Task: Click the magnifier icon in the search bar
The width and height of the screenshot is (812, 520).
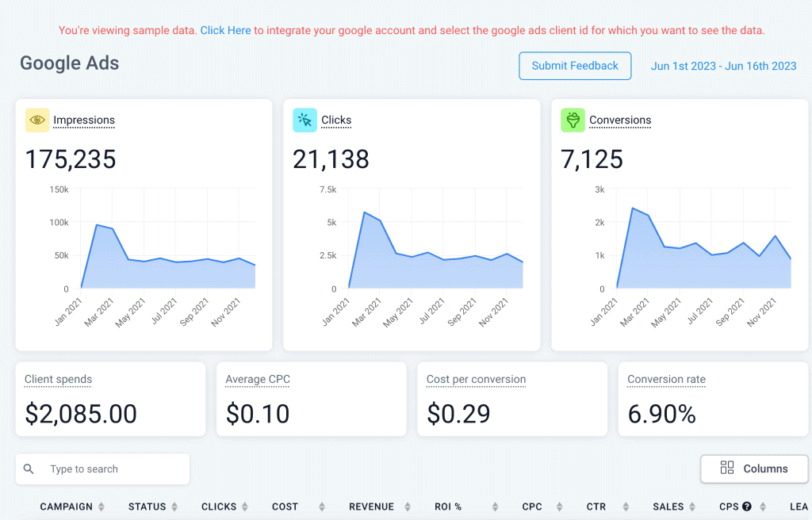Action: (29, 469)
